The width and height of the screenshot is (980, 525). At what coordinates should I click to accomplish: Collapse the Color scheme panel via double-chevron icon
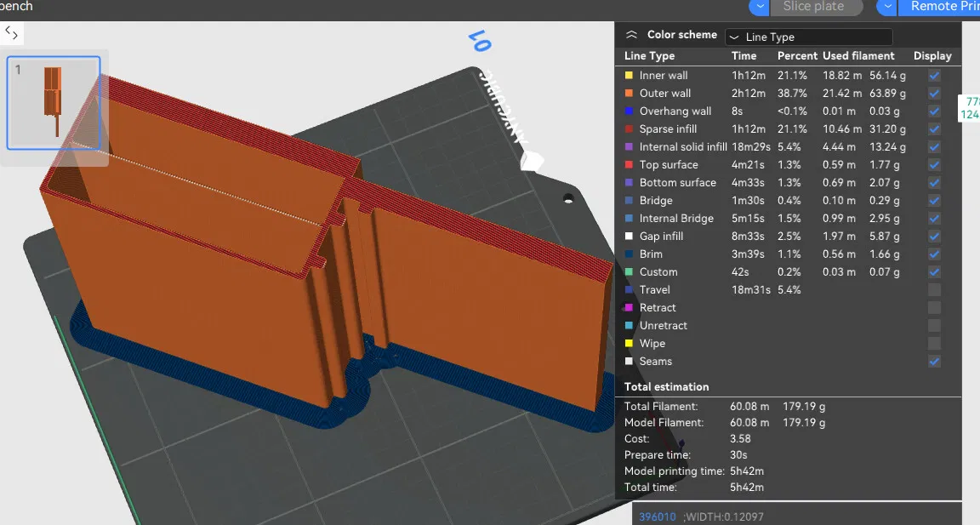631,34
